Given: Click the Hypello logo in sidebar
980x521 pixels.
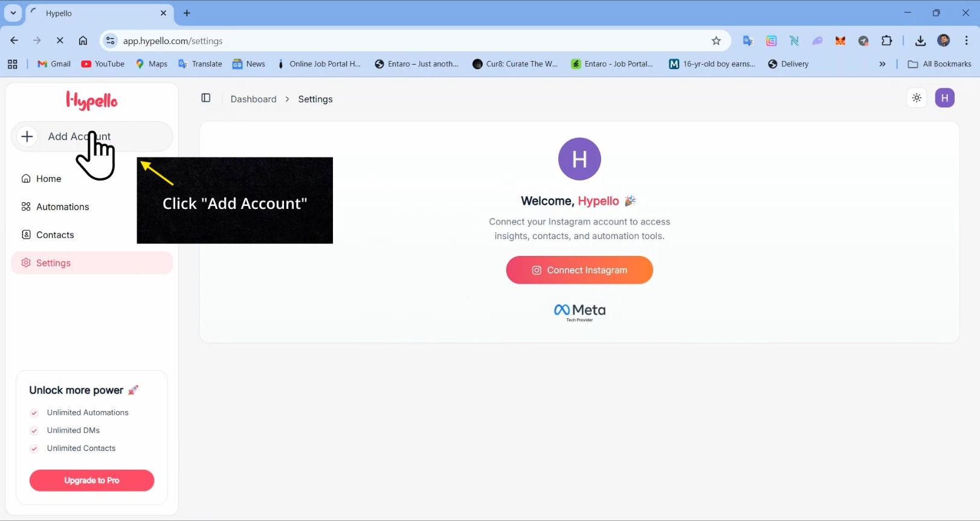Looking at the screenshot, I should click(x=92, y=101).
